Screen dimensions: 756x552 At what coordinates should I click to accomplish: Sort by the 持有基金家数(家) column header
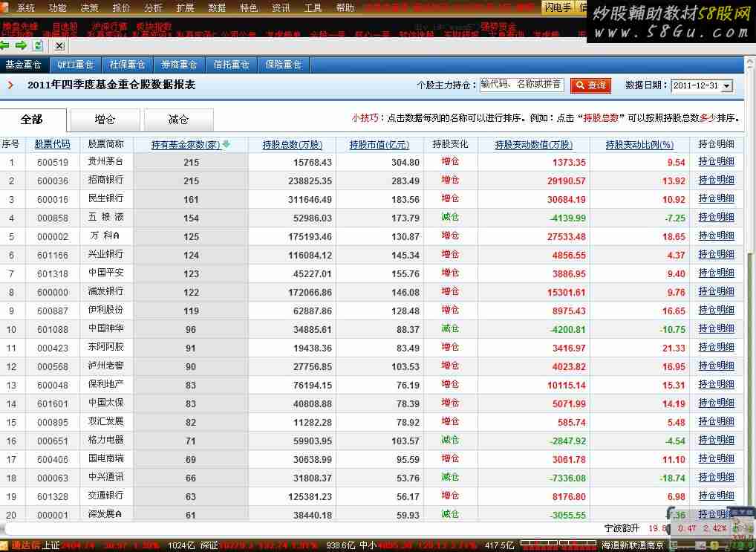pyautogui.click(x=186, y=144)
